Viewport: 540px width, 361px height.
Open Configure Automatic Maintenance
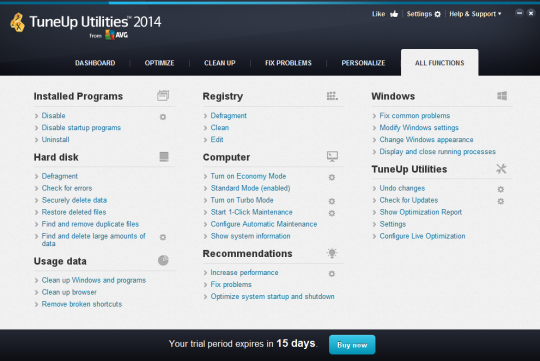[264, 224]
